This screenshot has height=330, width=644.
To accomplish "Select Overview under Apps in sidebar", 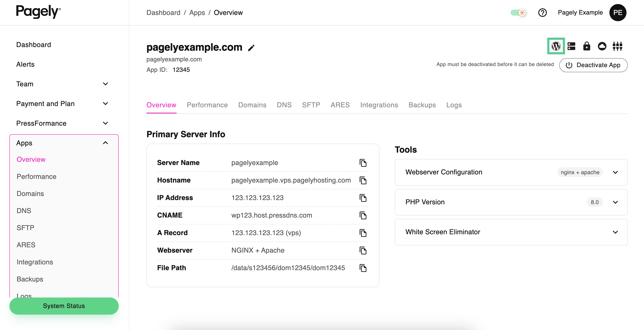I will click(x=31, y=159).
